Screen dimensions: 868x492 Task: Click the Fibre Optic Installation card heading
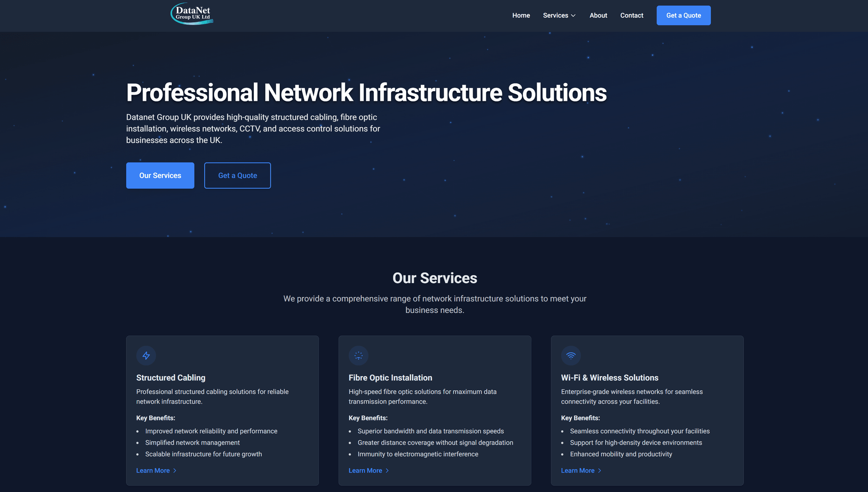tap(390, 378)
